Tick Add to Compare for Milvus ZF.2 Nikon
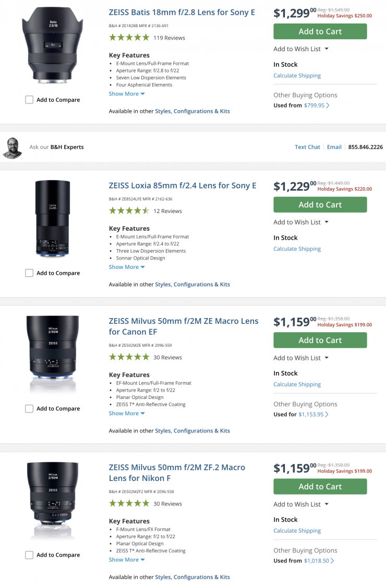 point(29,555)
